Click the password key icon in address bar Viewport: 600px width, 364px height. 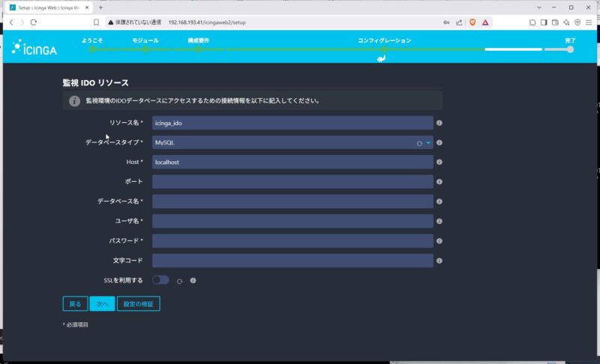446,22
